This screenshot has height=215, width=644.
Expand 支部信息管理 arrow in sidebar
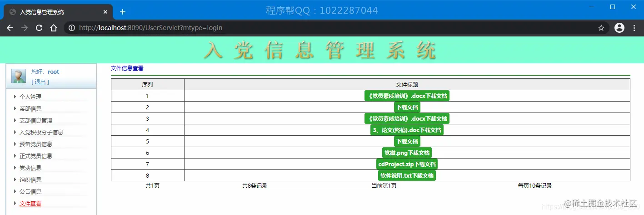pyautogui.click(x=15, y=120)
